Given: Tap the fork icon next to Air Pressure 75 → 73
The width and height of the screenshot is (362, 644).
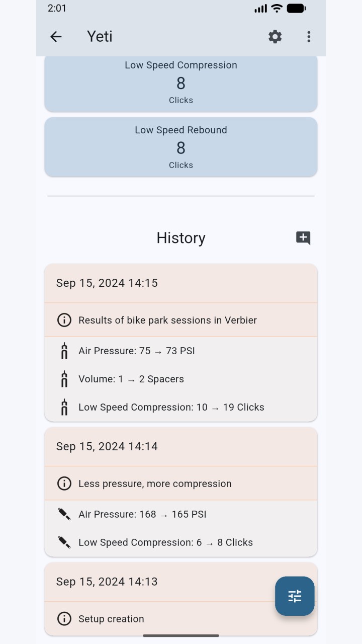Looking at the screenshot, I should coord(64,351).
